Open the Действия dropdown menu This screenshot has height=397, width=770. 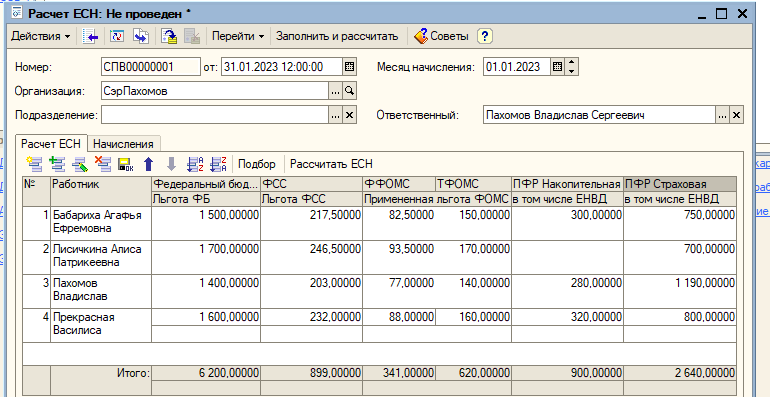click(x=40, y=36)
